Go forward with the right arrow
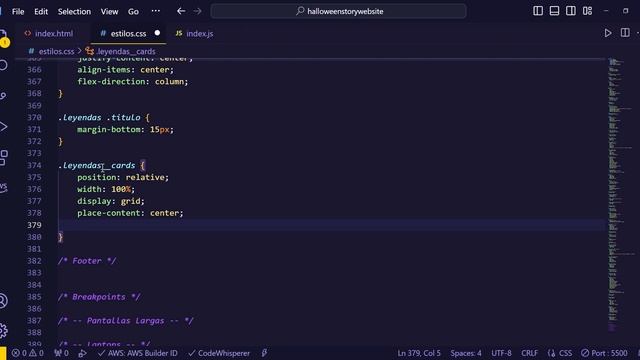Image resolution: width=640 pixels, height=360 pixels. point(198,11)
